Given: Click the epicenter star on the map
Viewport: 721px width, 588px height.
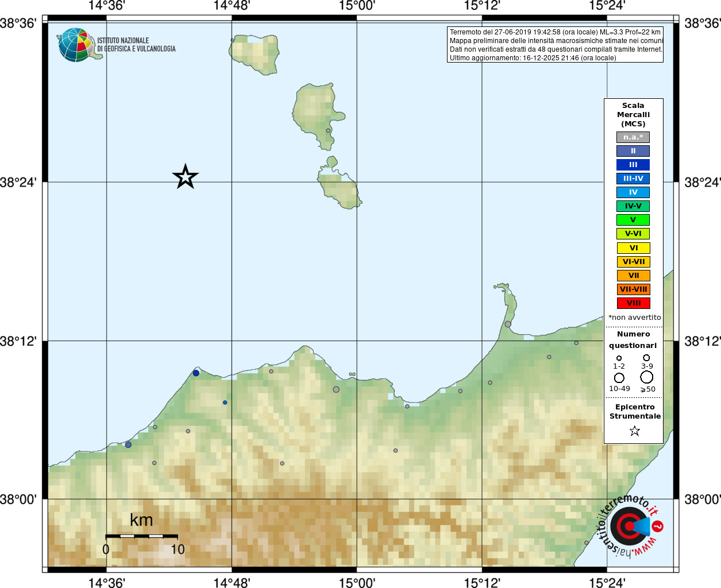Looking at the screenshot, I should click(x=185, y=176).
